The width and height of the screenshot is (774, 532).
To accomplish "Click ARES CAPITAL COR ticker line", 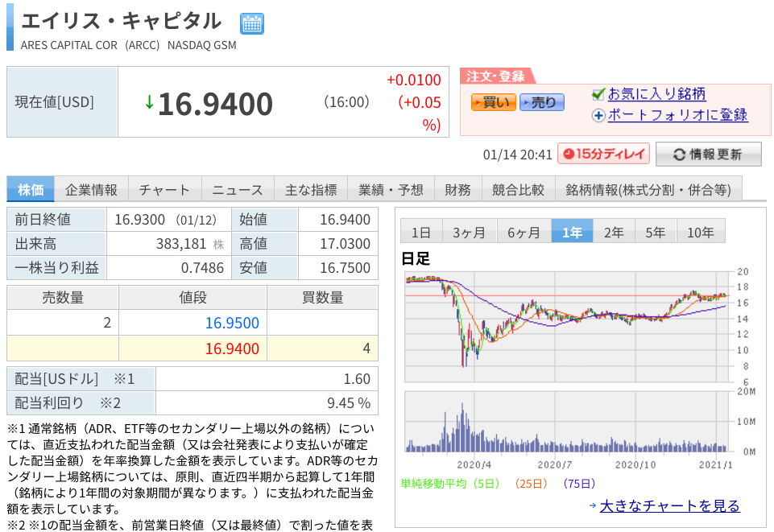I will coord(128,45).
